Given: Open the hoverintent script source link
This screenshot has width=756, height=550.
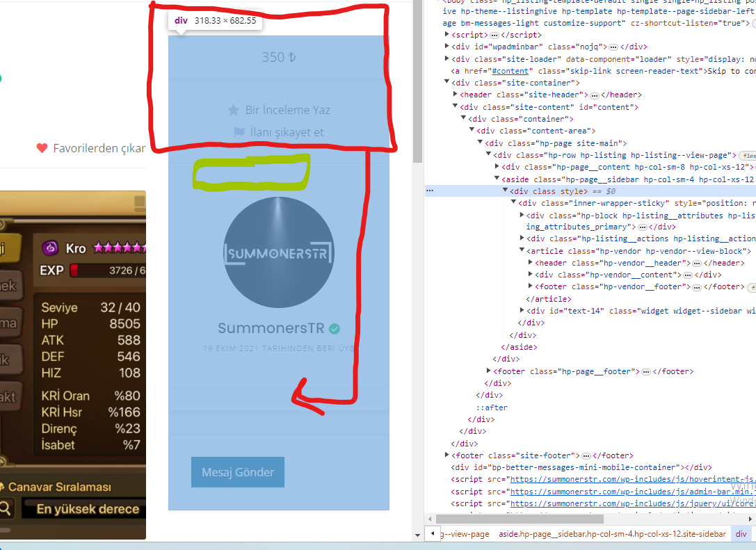Looking at the screenshot, I should coord(633,479).
